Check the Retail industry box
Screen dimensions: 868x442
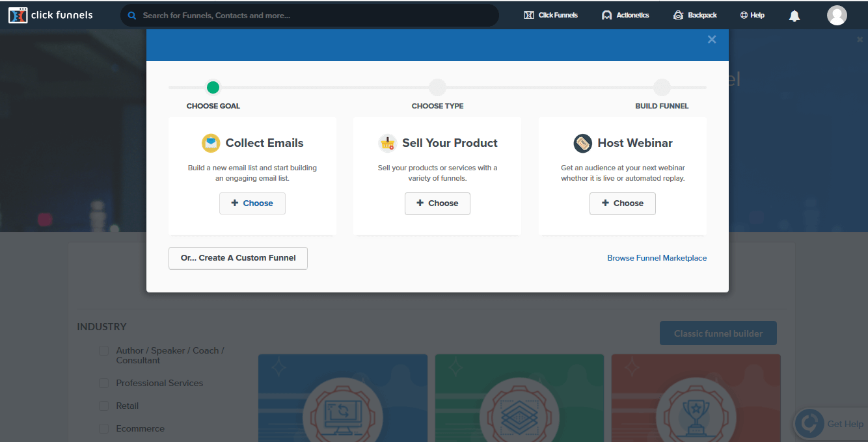(104, 406)
